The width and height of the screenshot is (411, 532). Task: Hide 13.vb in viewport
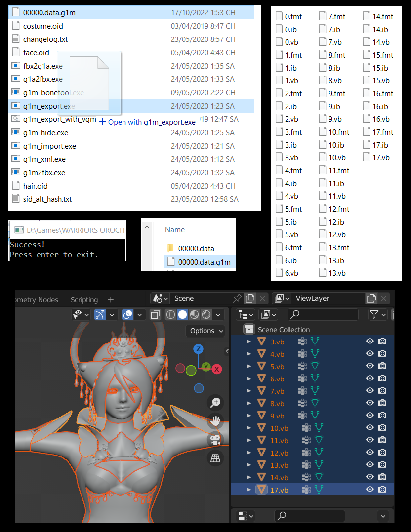(x=370, y=465)
